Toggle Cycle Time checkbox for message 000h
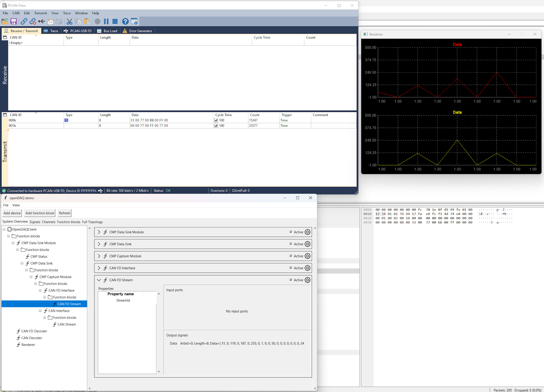 pyautogui.click(x=216, y=120)
